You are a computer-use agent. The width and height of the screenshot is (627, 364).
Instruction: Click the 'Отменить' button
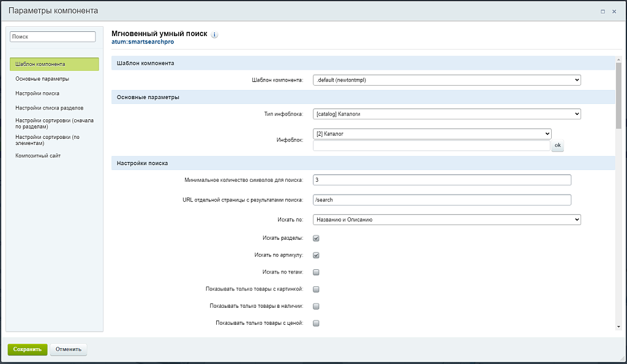tap(69, 349)
